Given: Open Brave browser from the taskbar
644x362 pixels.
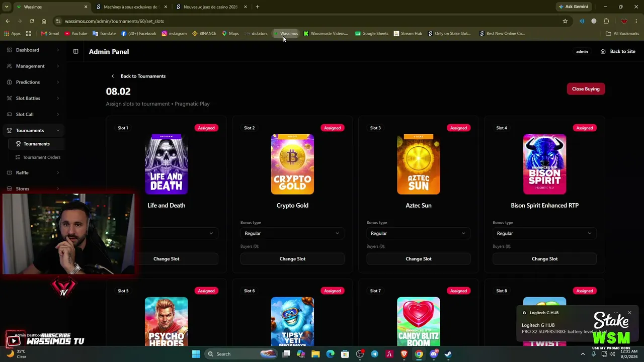Looking at the screenshot, I should click(x=404, y=354).
